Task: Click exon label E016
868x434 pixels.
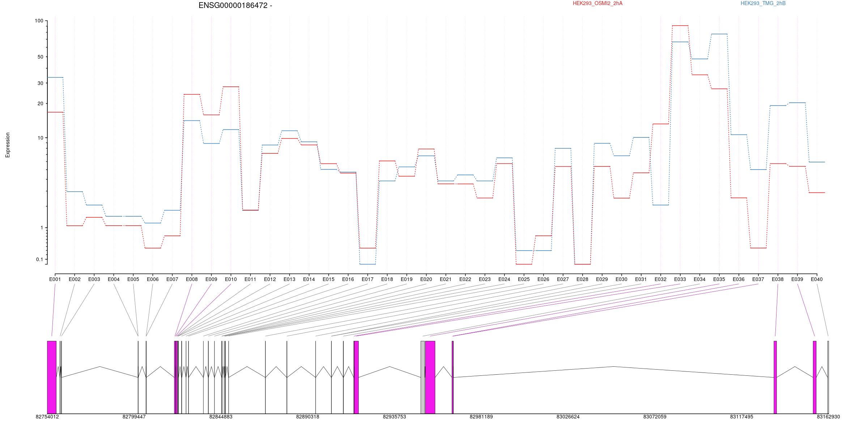Action: pos(348,279)
